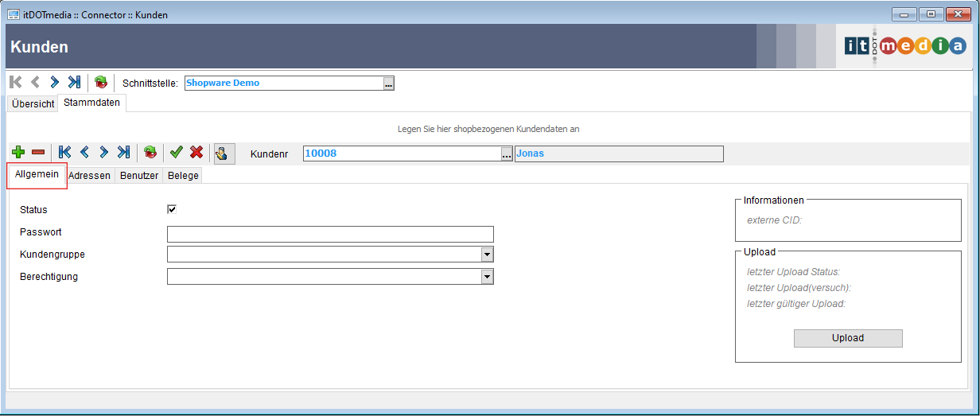Viewport: 980px width, 416px height.
Task: Open Schnittstelle lookup via ellipsis button
Action: tap(388, 84)
